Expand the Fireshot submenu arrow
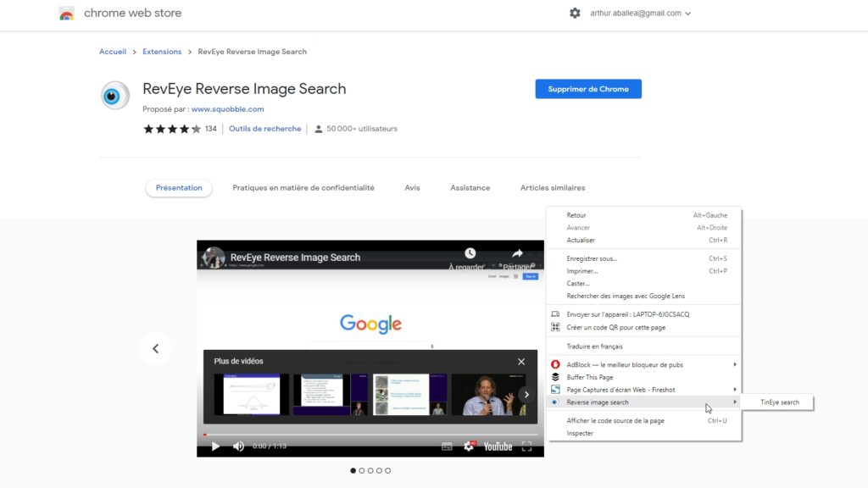Screen dimensions: 868x488 click(x=736, y=390)
